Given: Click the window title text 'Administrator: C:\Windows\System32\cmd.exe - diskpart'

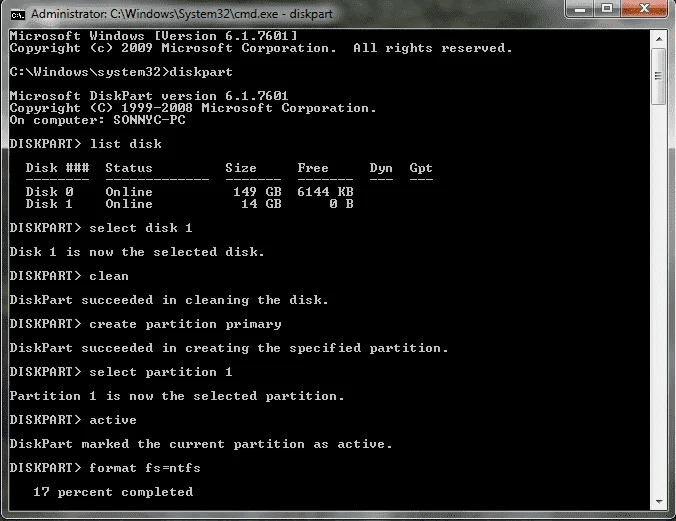Looking at the screenshot, I should click(182, 14).
